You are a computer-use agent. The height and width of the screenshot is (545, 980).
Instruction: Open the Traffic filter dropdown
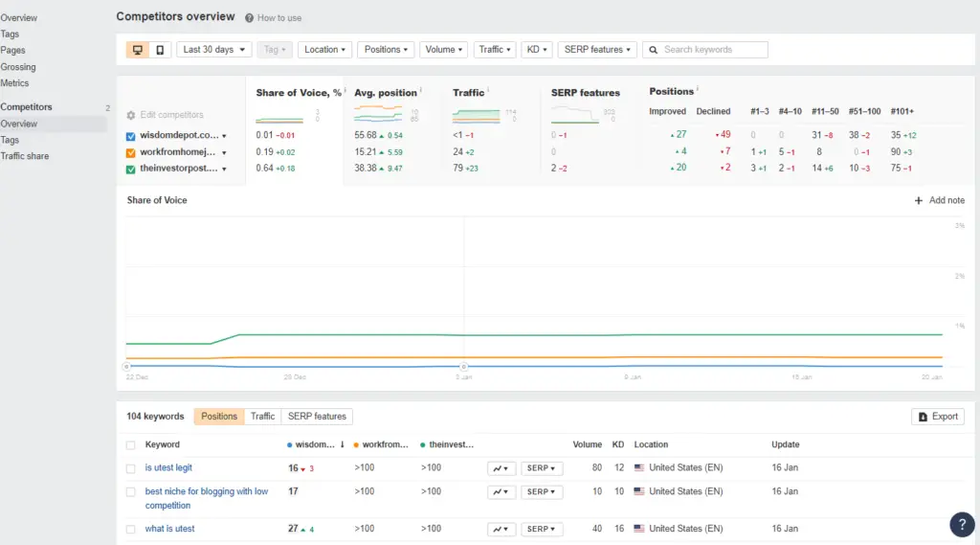click(495, 50)
